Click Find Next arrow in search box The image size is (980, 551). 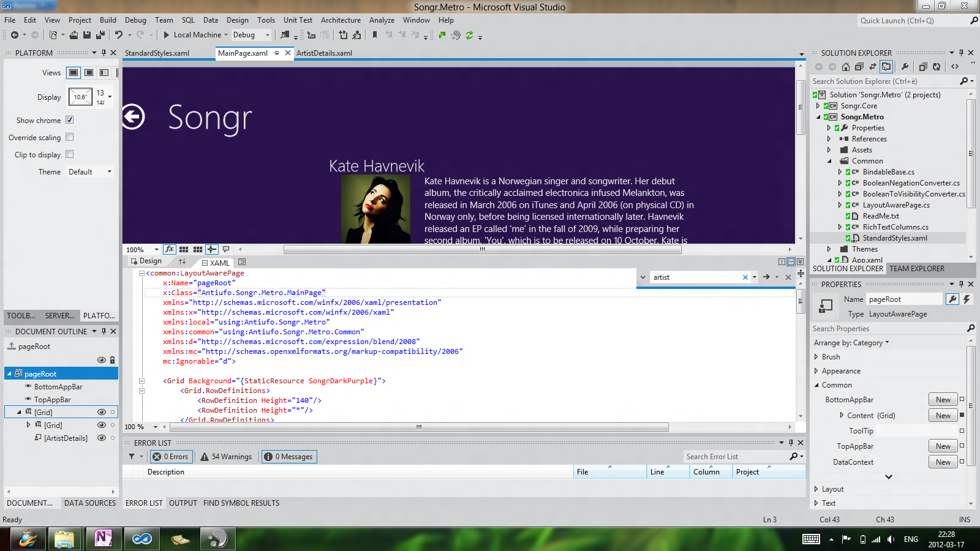(766, 277)
